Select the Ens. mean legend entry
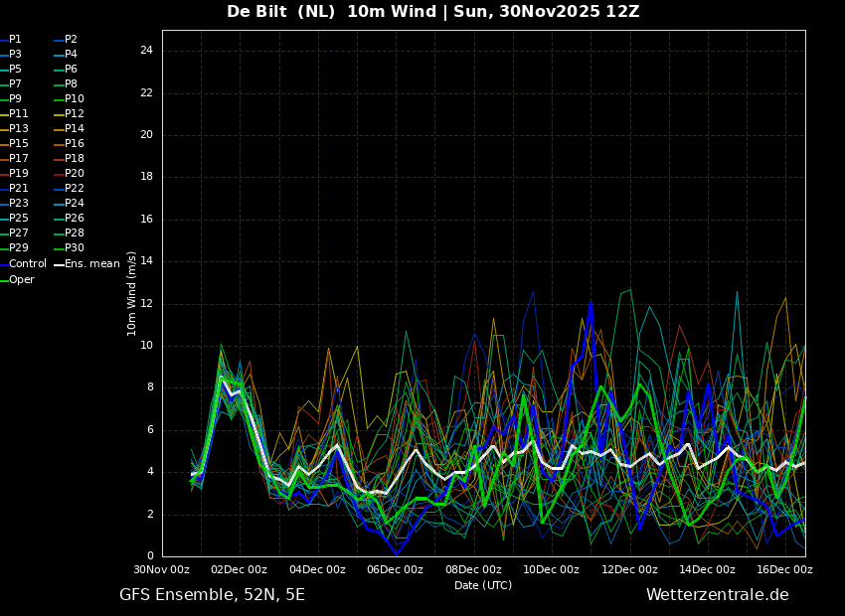The height and width of the screenshot is (616, 845). click(91, 264)
